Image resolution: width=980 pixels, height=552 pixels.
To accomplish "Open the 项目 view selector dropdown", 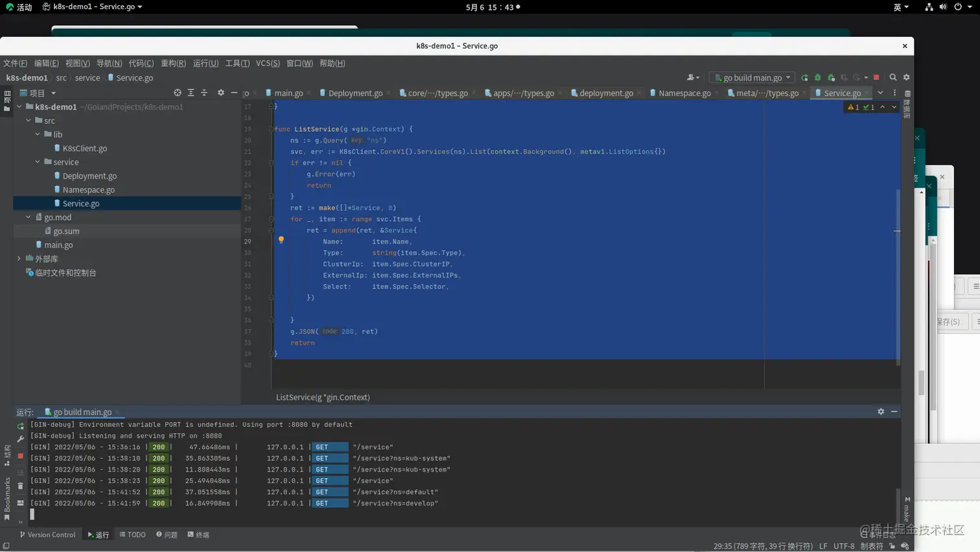I will 38,93.
